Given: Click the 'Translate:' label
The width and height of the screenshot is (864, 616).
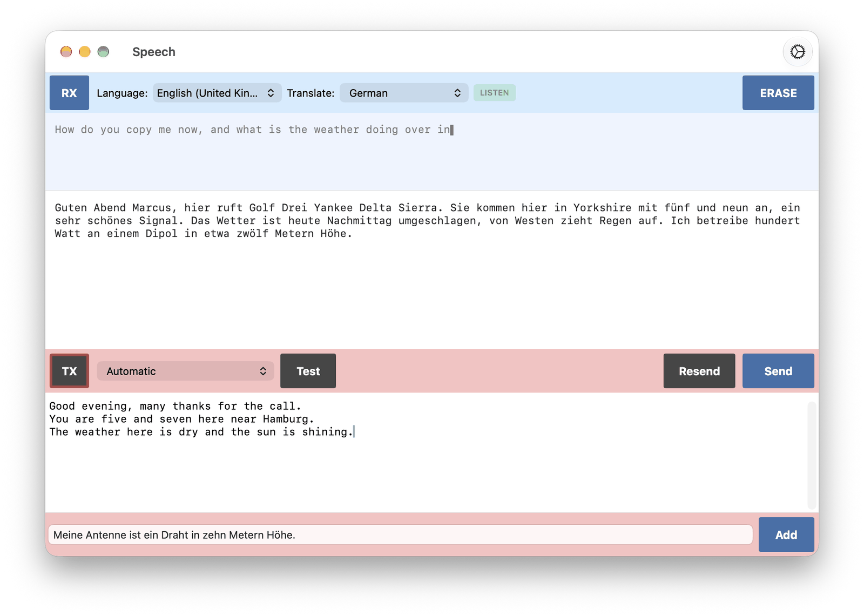Looking at the screenshot, I should pos(310,93).
